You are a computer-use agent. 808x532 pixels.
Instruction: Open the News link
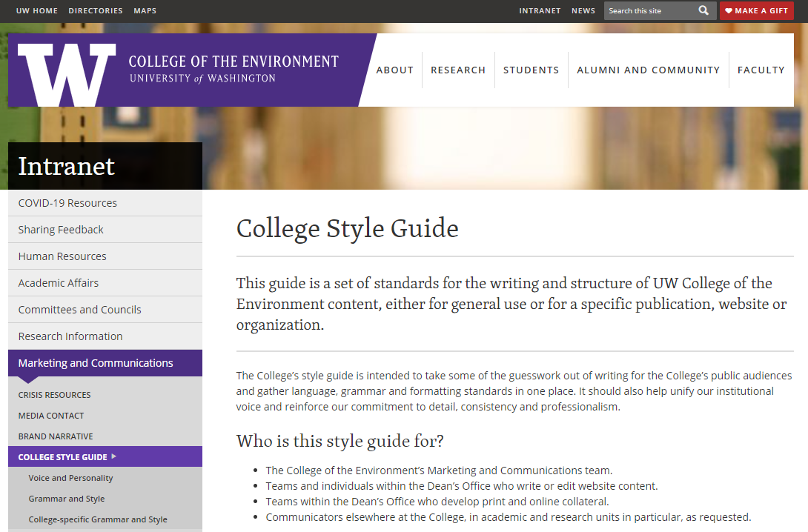pos(583,11)
